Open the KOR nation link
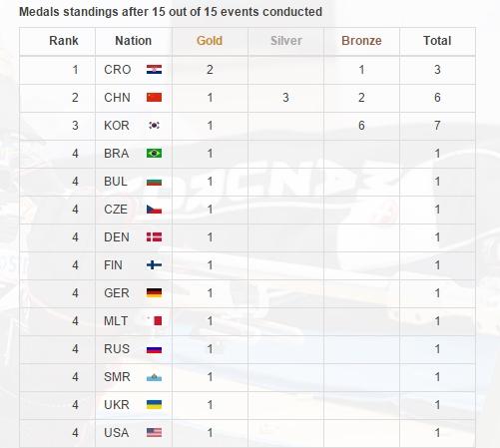 point(117,126)
